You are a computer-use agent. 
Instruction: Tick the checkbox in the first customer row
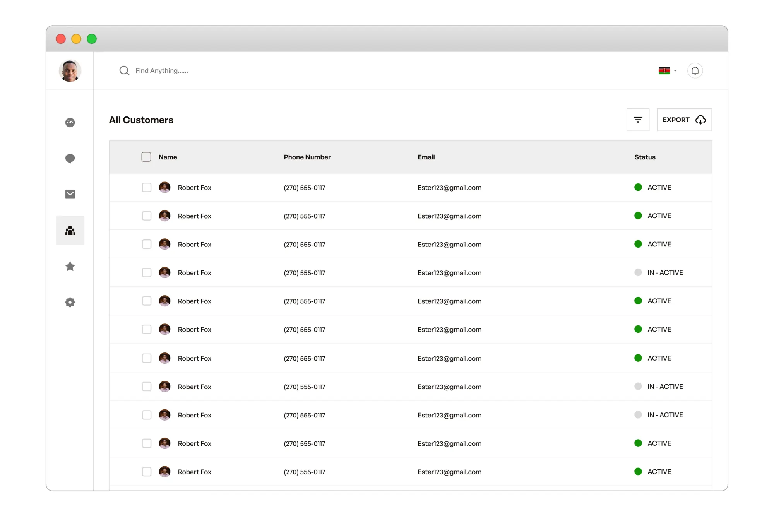[x=147, y=187]
